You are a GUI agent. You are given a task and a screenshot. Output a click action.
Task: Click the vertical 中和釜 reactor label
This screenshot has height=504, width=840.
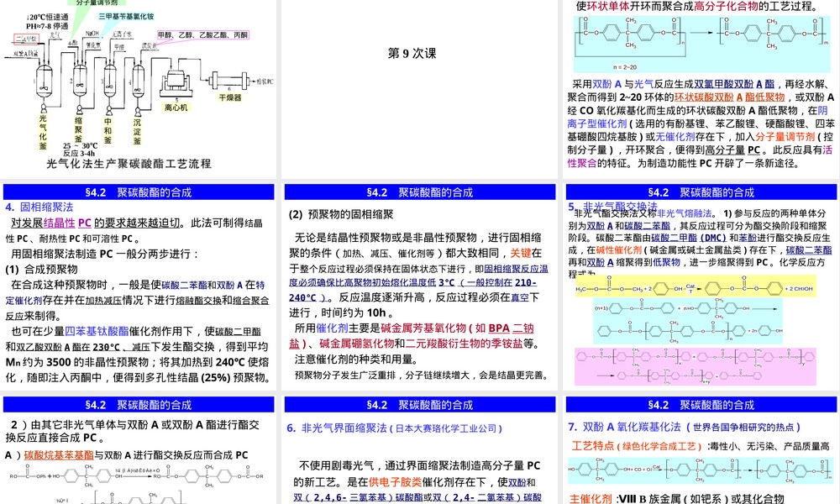(108, 130)
